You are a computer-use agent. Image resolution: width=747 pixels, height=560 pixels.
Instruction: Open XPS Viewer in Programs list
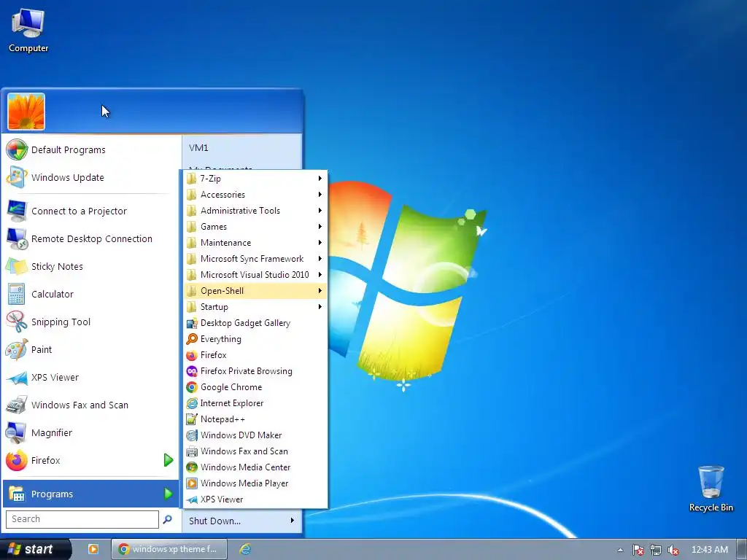pyautogui.click(x=255, y=499)
